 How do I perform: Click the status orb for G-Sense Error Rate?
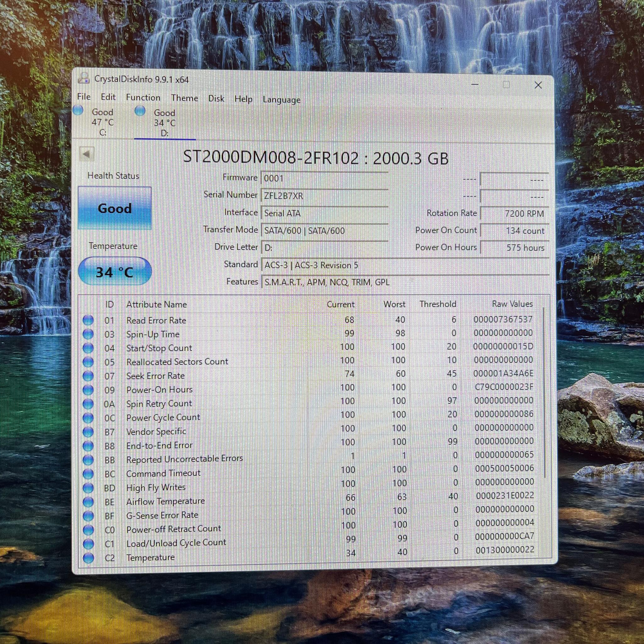point(88,516)
